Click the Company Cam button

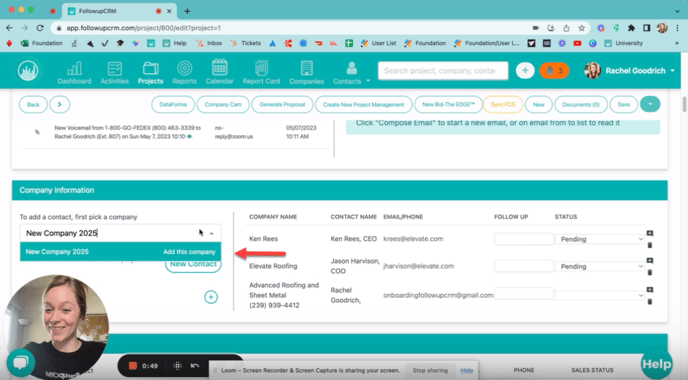(223, 104)
